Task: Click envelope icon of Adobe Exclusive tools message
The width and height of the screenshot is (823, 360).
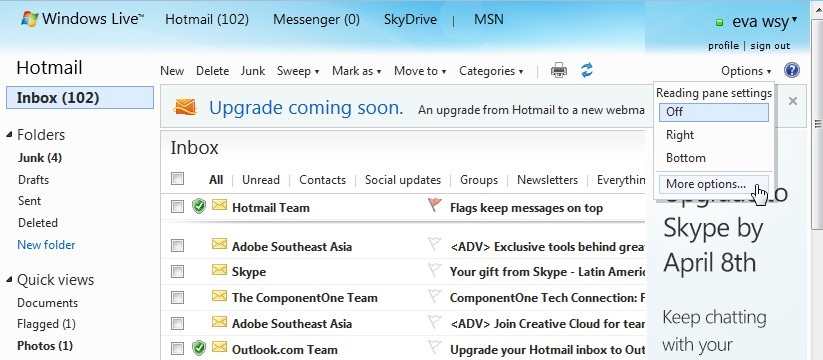Action: pos(219,244)
